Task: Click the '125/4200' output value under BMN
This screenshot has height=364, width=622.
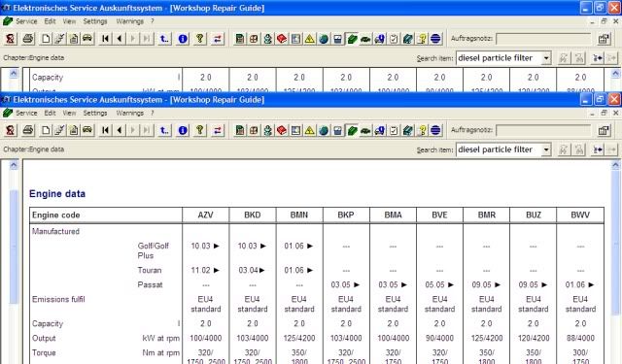Action: point(299,338)
